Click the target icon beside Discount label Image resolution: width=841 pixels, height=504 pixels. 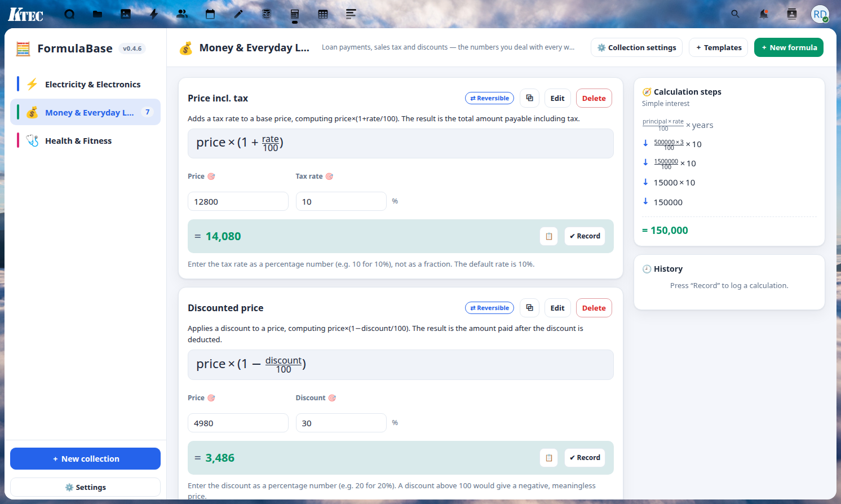click(x=332, y=398)
